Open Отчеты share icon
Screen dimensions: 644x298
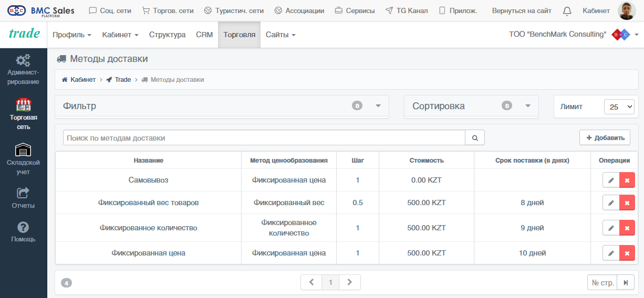tap(23, 193)
